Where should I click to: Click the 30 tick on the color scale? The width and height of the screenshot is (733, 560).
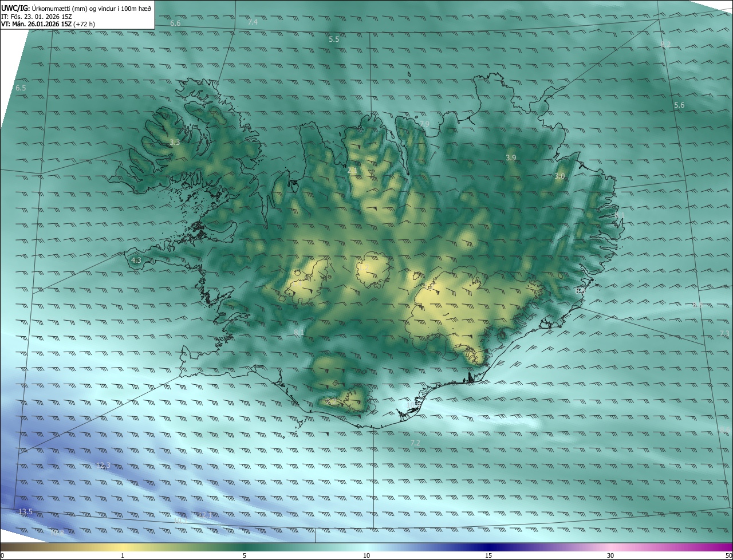(610, 556)
